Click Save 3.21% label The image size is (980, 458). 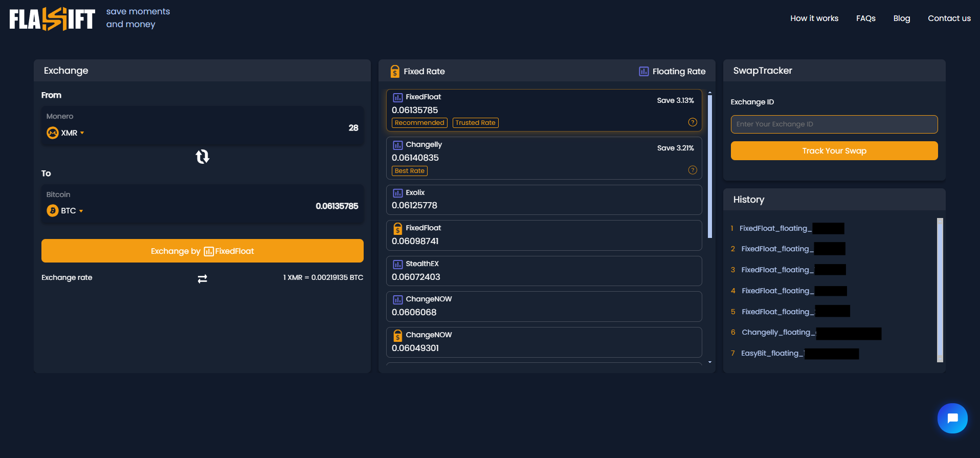pyautogui.click(x=676, y=148)
